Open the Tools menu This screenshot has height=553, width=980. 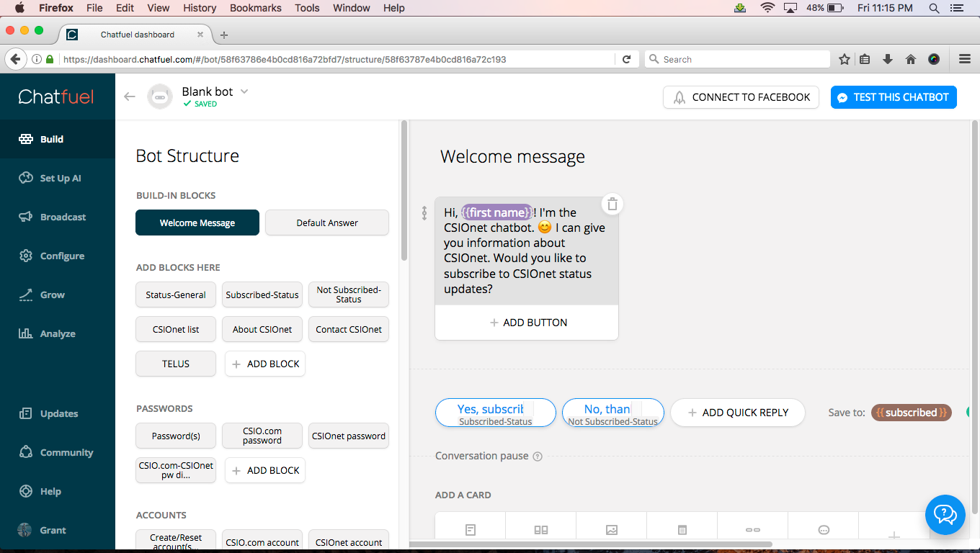(x=307, y=8)
